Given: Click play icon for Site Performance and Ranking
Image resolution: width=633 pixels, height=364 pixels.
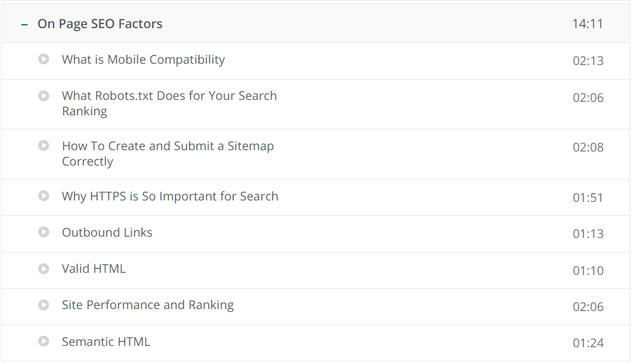Looking at the screenshot, I should tap(44, 305).
